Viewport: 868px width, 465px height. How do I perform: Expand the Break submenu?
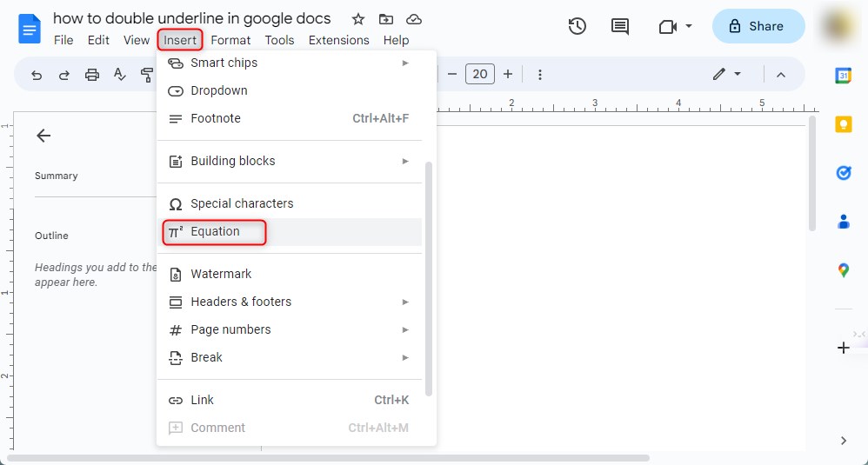tap(289, 357)
